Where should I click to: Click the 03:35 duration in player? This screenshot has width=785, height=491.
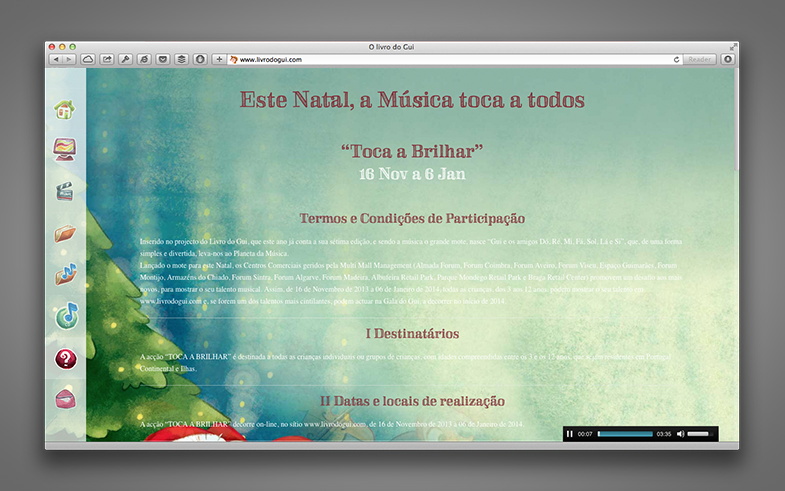664,434
